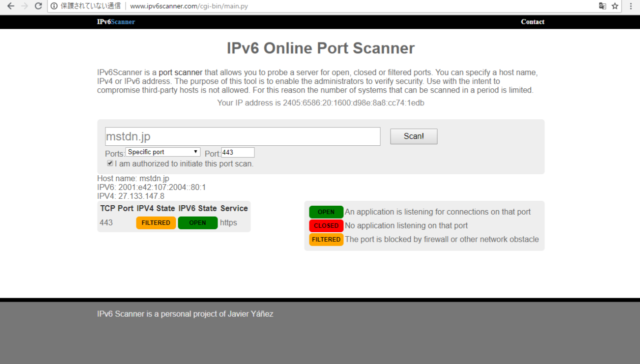Uncheck the authorized to scan checkbox
Image resolution: width=640 pixels, height=364 pixels.
(x=110, y=163)
